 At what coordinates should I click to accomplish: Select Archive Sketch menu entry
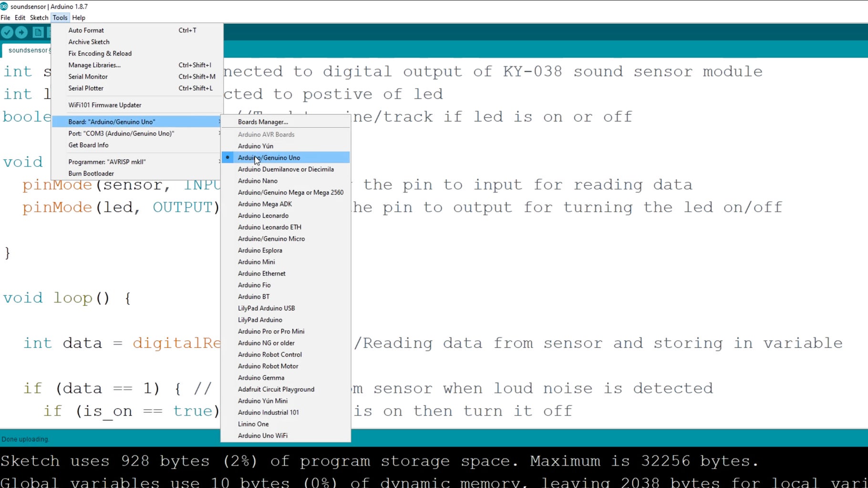(x=137, y=42)
